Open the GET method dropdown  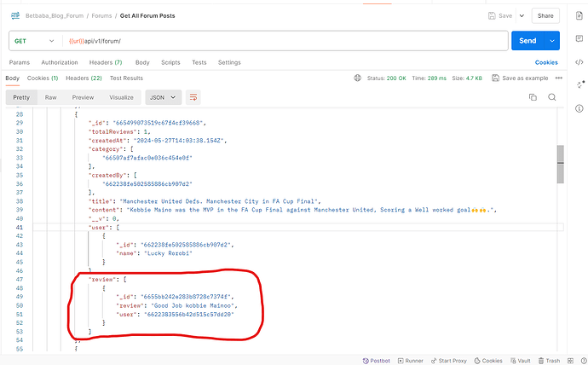(x=34, y=41)
